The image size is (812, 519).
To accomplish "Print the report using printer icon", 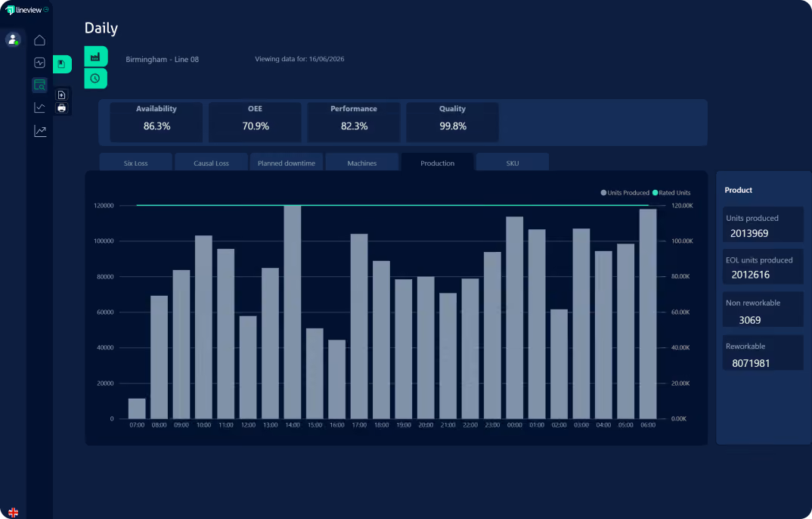I will [62, 107].
